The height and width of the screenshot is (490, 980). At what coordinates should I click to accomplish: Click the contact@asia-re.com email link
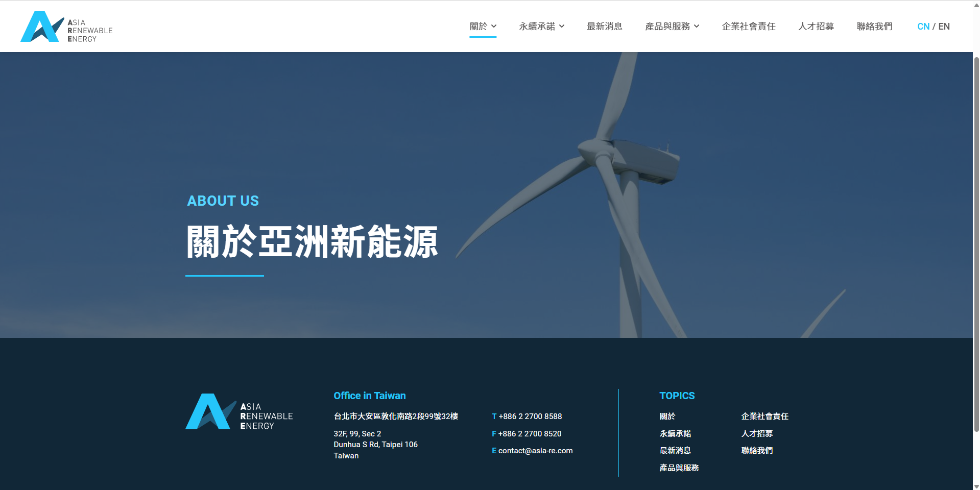pyautogui.click(x=536, y=451)
